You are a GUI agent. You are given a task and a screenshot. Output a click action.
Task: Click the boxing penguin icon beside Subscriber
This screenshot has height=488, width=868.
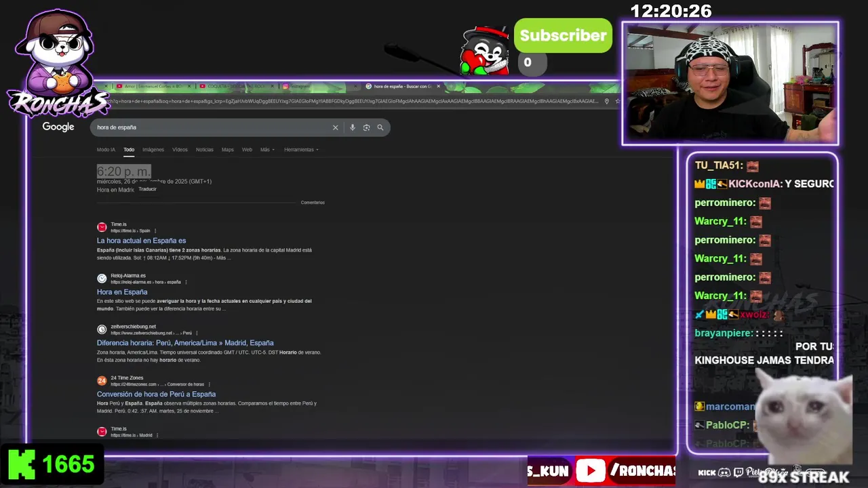tap(484, 51)
